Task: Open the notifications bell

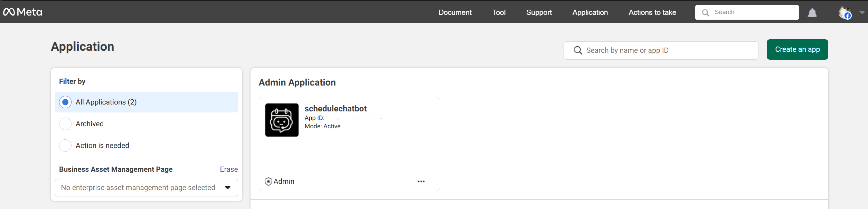Action: 812,13
